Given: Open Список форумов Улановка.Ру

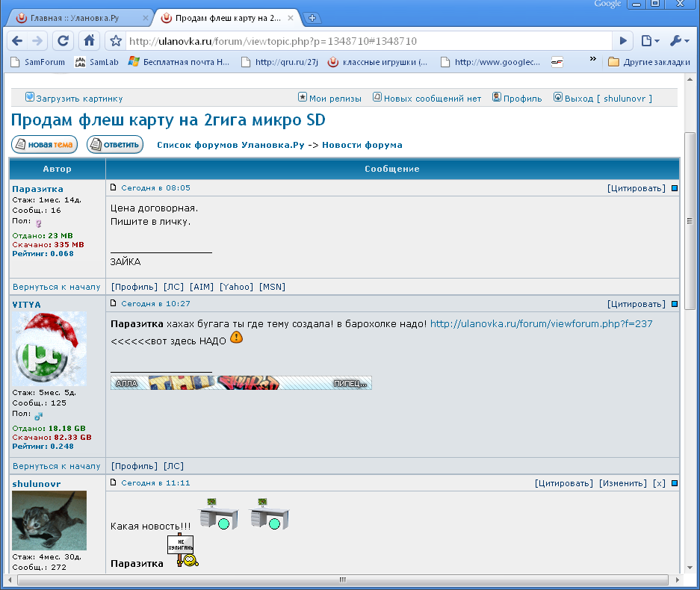Looking at the screenshot, I should pos(230,145).
